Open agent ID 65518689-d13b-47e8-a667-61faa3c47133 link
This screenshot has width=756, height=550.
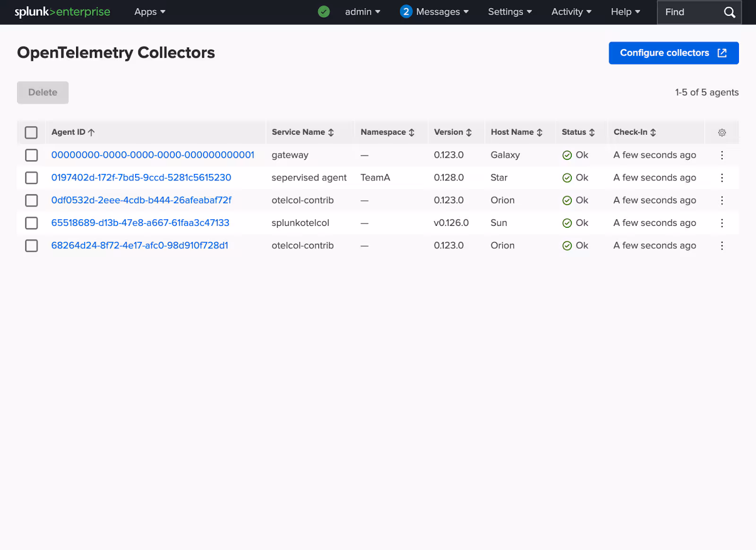[x=140, y=223]
